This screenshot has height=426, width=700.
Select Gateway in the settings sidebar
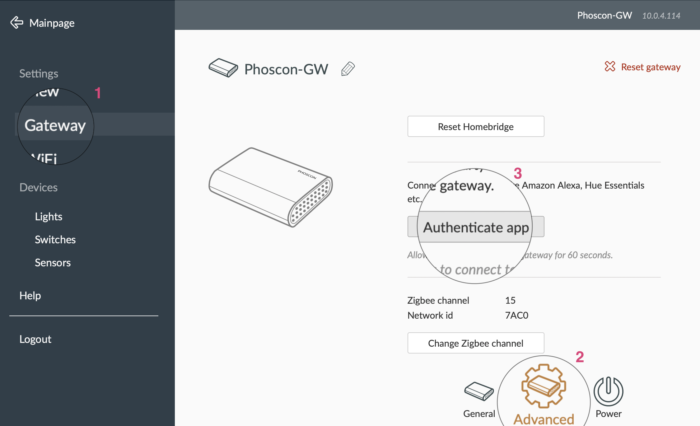coord(55,126)
